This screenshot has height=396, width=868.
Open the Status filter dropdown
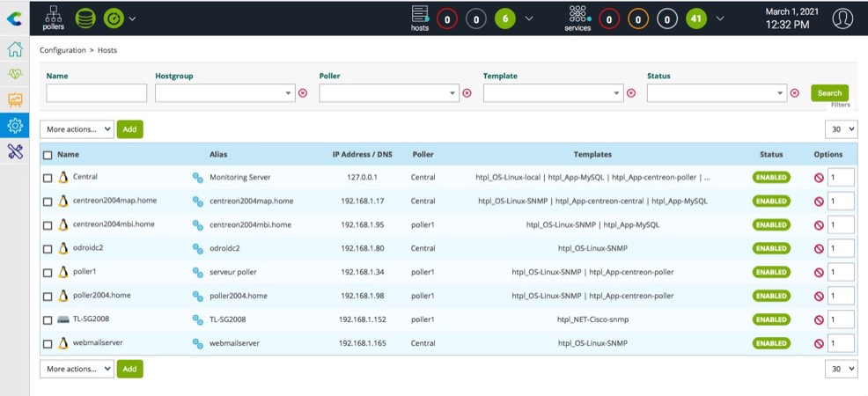point(717,93)
